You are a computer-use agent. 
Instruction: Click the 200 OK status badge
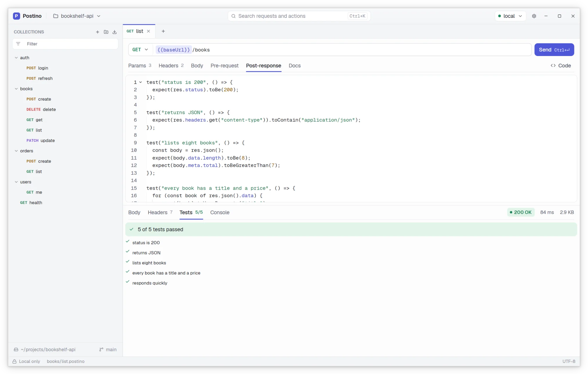pyautogui.click(x=521, y=212)
